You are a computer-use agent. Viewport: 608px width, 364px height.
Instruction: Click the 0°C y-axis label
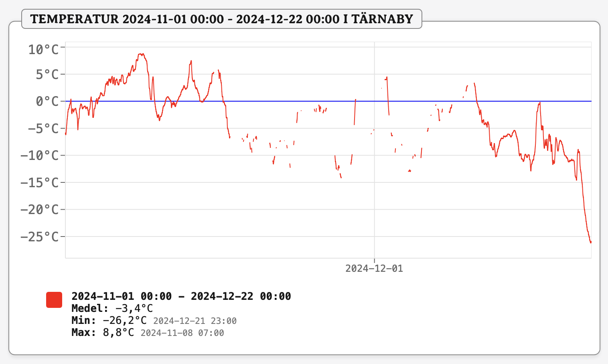click(47, 101)
